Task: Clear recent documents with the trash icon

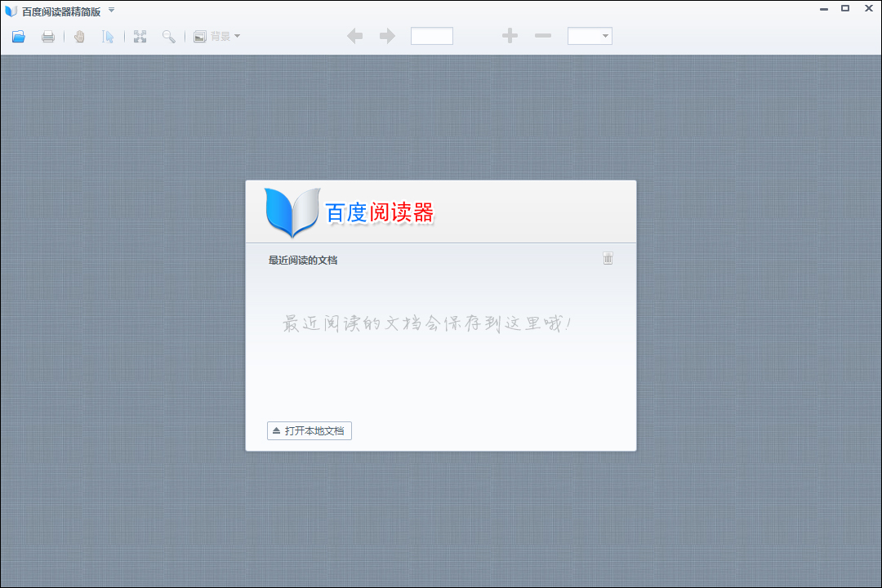Action: pos(608,258)
